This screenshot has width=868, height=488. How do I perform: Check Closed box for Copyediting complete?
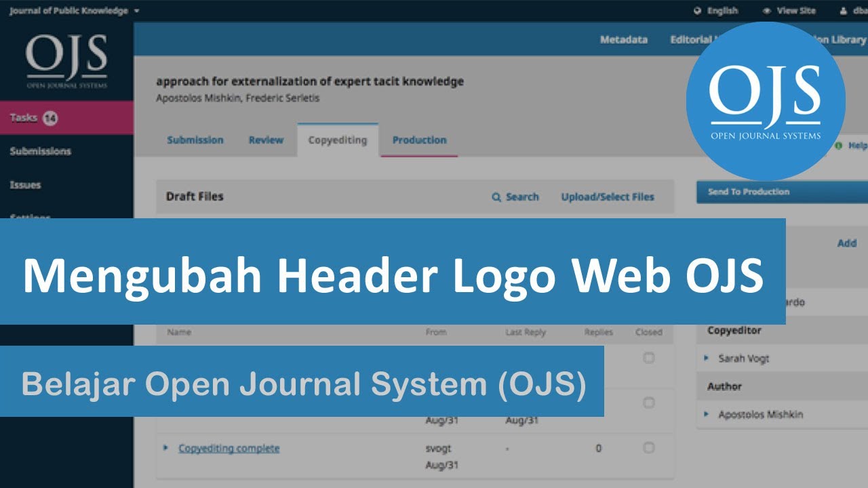pyautogui.click(x=649, y=448)
